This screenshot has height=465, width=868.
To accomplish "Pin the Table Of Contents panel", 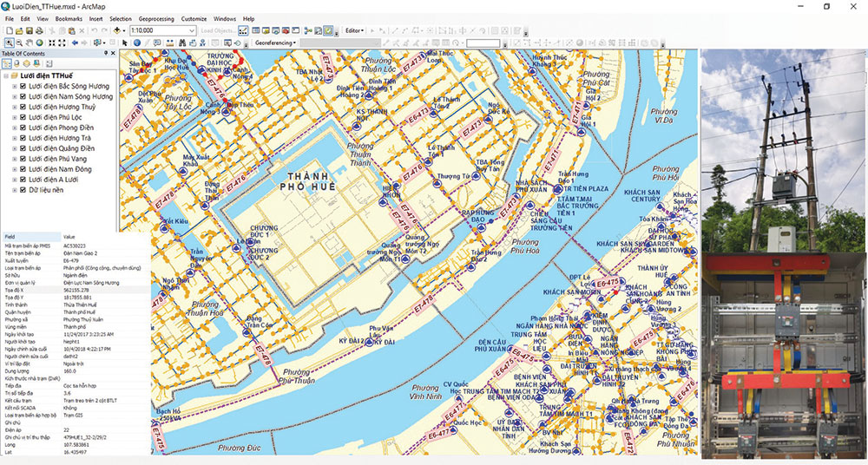I will [106, 53].
